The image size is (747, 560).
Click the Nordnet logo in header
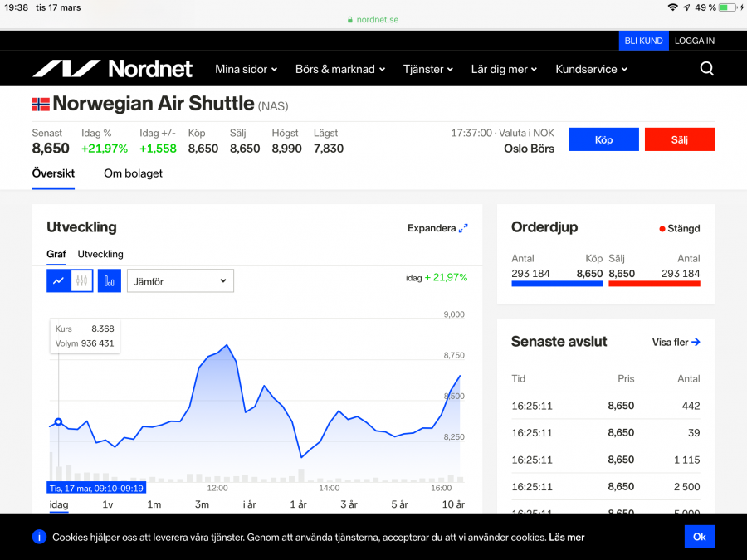click(112, 69)
